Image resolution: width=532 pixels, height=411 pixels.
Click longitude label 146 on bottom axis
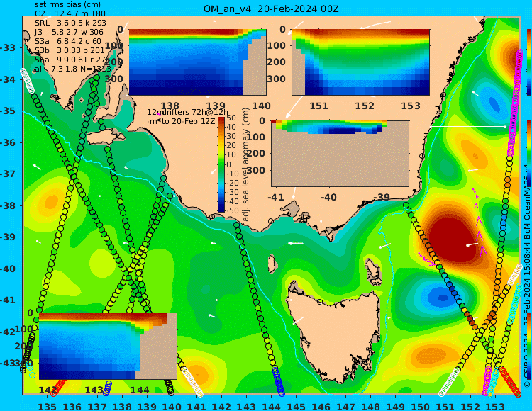pyautogui.click(x=321, y=406)
